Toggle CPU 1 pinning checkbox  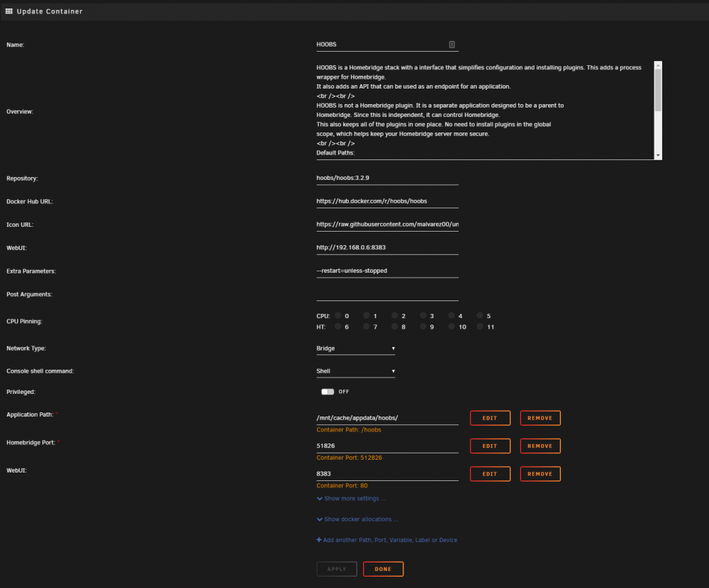coord(367,315)
